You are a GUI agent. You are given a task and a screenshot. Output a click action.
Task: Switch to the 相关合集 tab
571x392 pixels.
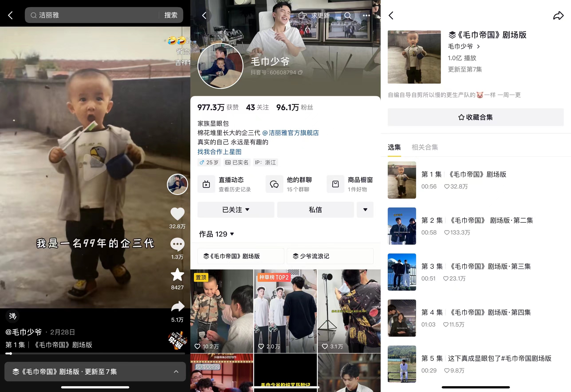[425, 147]
